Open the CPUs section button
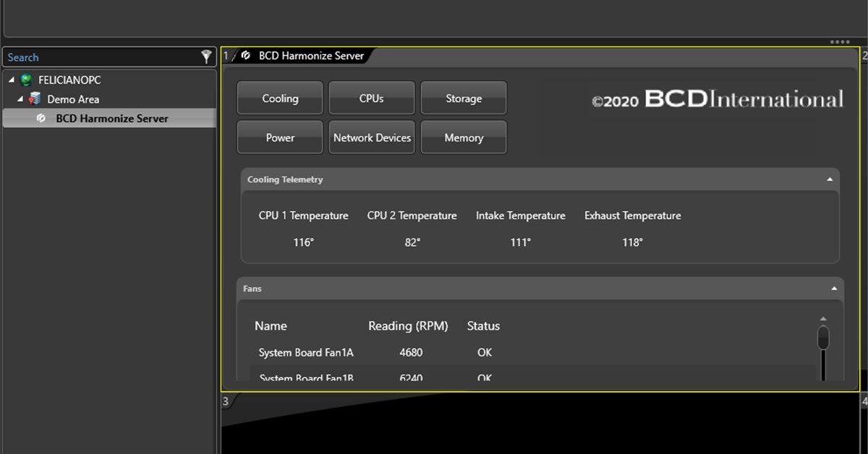This screenshot has height=454, width=868. pyautogui.click(x=372, y=98)
